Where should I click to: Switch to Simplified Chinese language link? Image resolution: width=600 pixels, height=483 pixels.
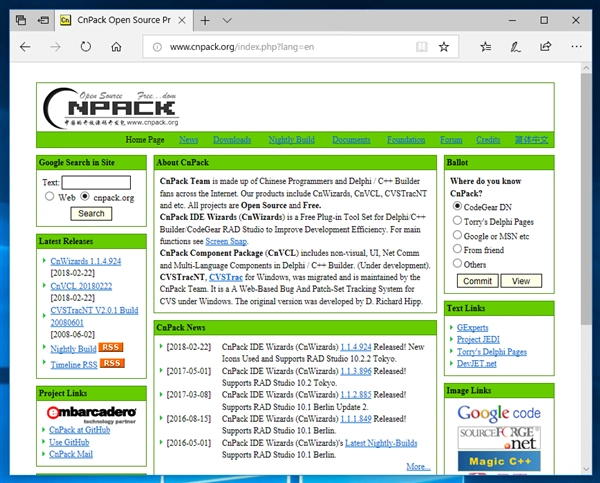532,140
